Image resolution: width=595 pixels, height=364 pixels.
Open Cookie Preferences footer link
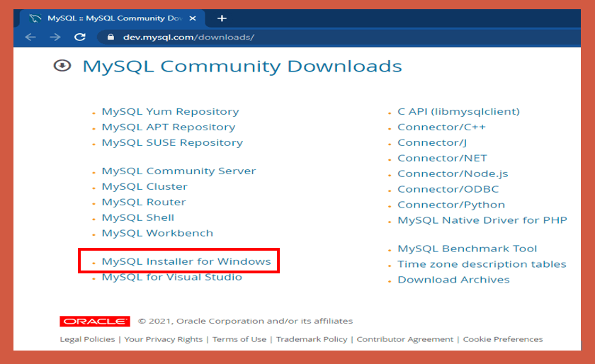pyautogui.click(x=503, y=339)
